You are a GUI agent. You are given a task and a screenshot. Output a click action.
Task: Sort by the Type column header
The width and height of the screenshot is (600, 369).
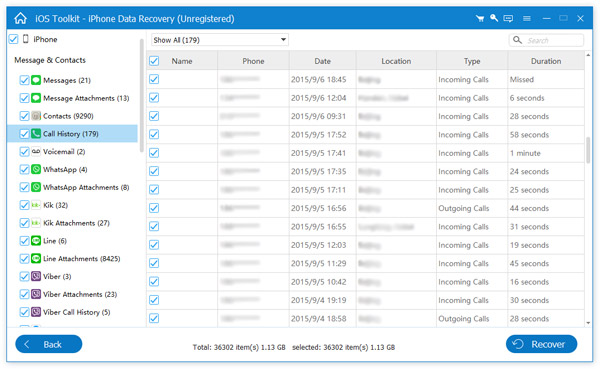(472, 61)
